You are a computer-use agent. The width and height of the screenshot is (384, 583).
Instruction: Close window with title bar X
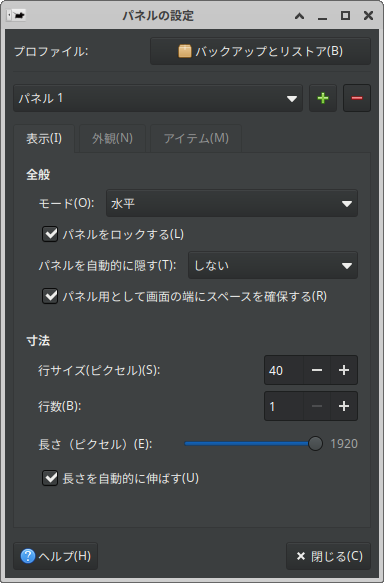coord(368,16)
